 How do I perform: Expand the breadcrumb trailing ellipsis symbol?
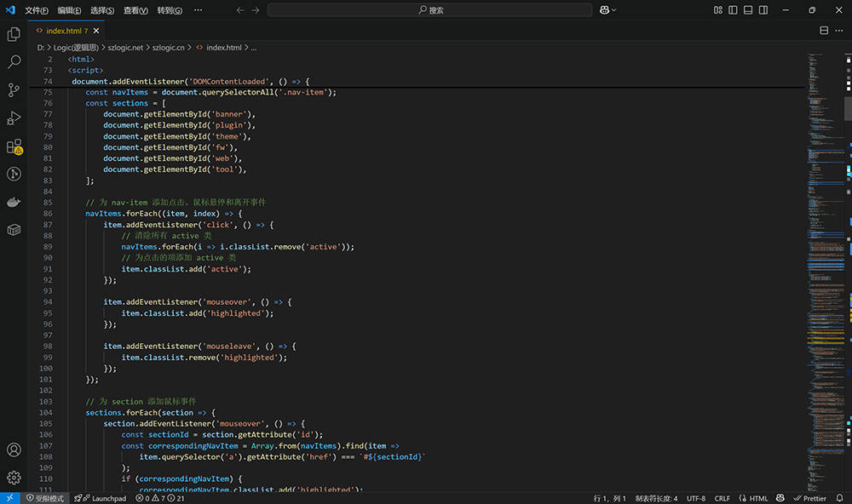254,48
